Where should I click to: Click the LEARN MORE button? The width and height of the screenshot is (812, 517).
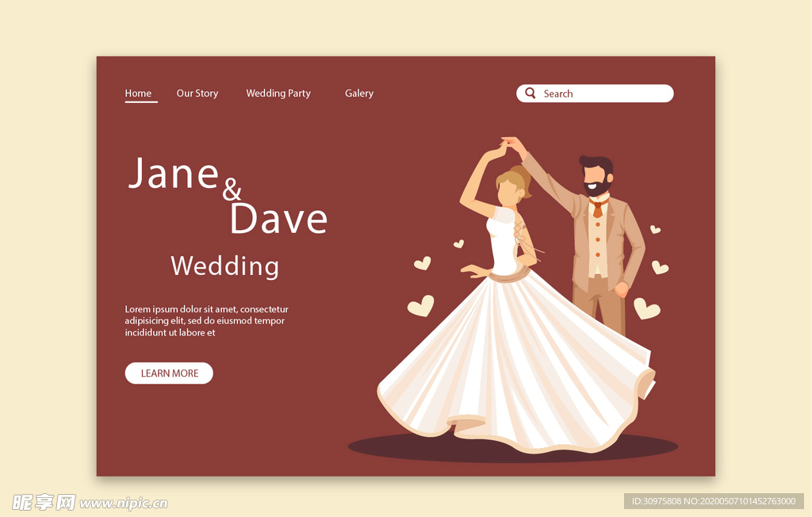click(x=169, y=373)
